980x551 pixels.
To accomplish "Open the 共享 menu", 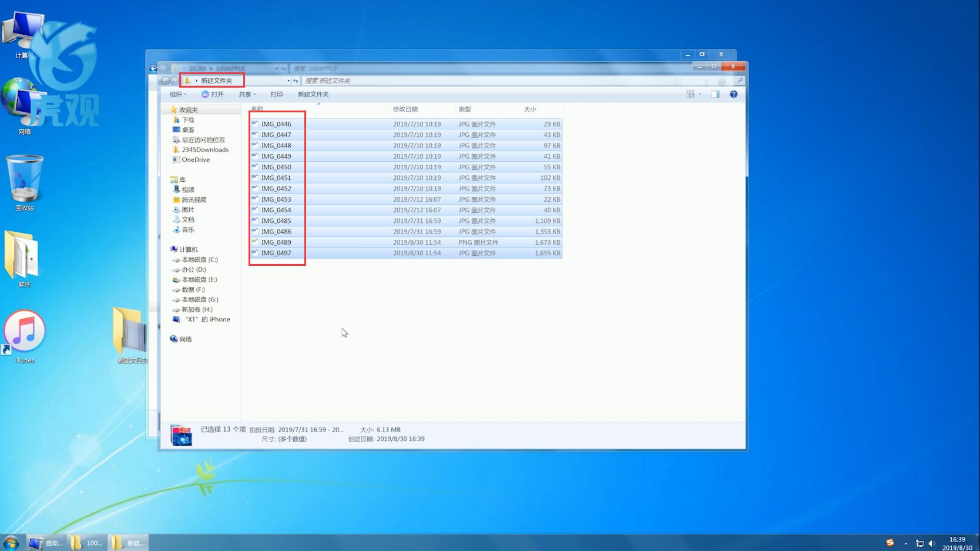I will [x=247, y=94].
